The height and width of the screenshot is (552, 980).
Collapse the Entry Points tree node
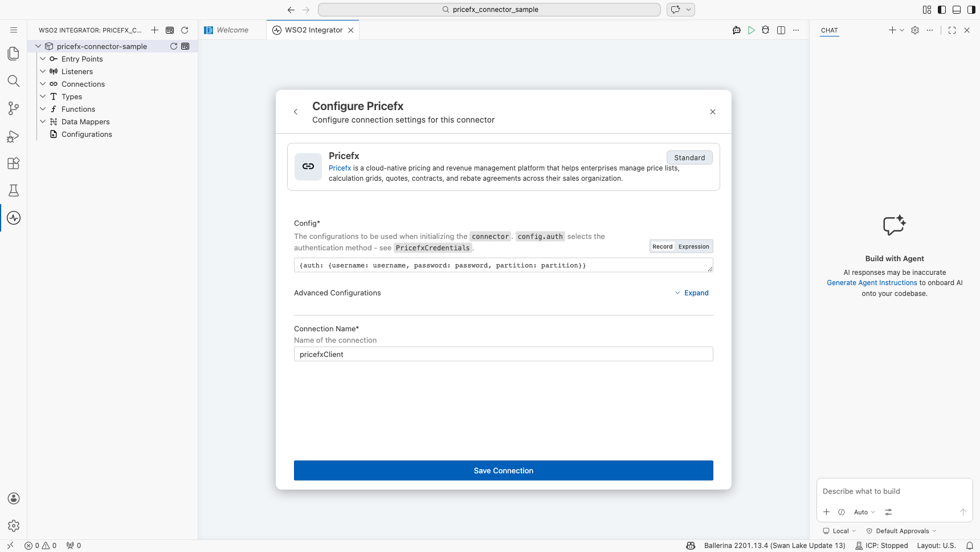[x=43, y=59]
